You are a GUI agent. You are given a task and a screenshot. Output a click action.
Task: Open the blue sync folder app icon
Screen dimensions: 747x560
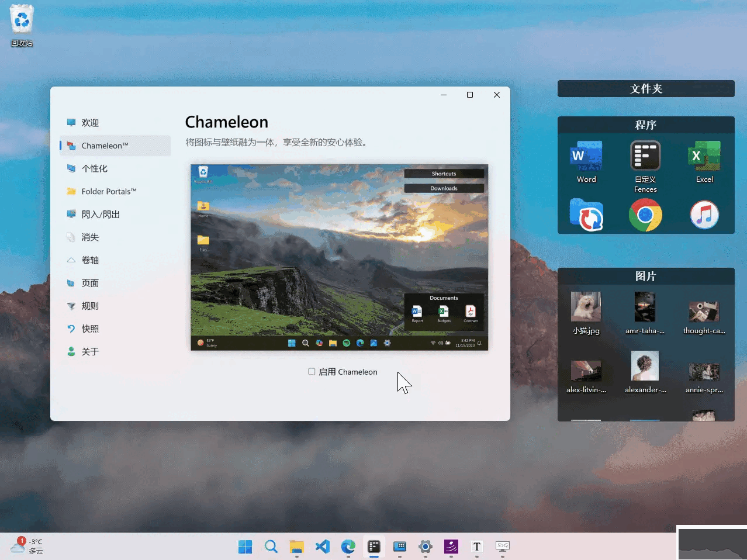click(x=586, y=215)
